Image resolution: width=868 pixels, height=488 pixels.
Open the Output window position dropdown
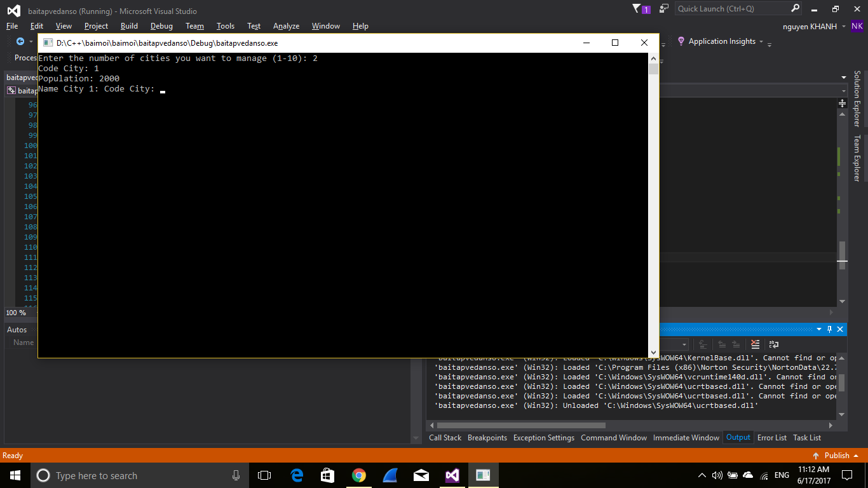tap(819, 329)
